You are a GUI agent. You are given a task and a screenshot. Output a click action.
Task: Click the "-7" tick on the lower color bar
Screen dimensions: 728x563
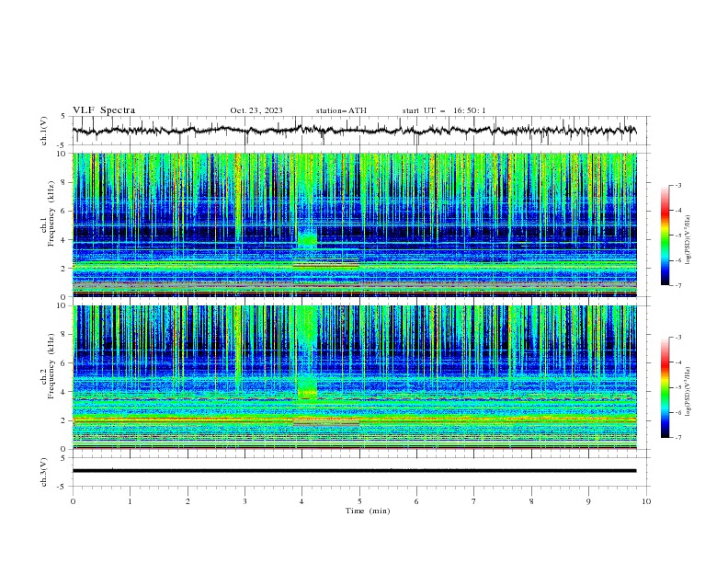tap(677, 437)
